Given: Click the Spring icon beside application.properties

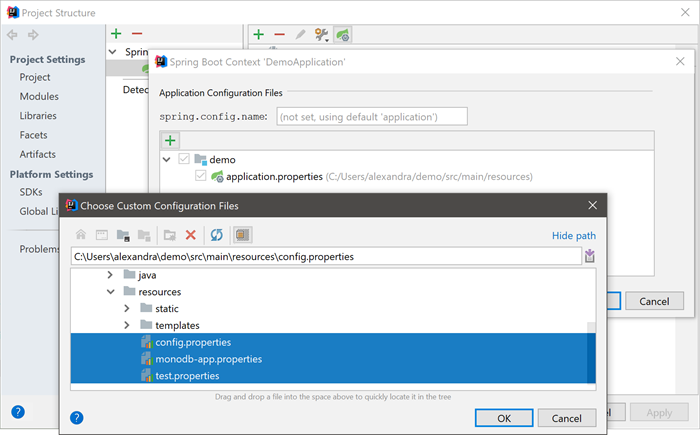Looking at the screenshot, I should tap(217, 176).
